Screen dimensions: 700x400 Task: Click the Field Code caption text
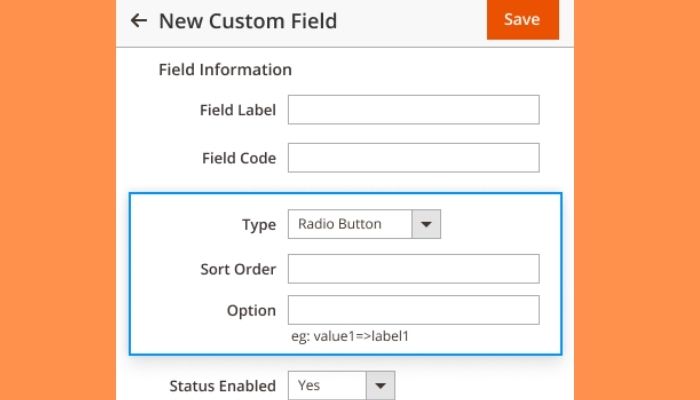click(x=238, y=158)
